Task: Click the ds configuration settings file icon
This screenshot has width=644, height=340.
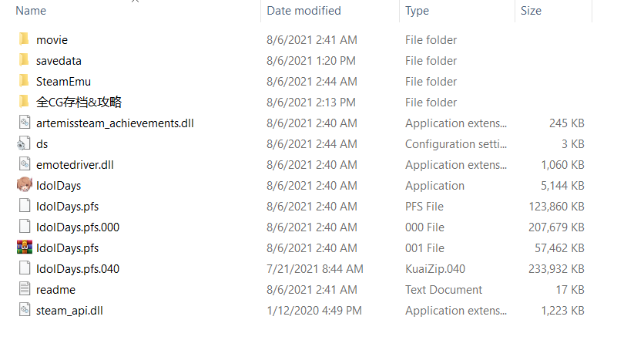Action: click(x=24, y=143)
